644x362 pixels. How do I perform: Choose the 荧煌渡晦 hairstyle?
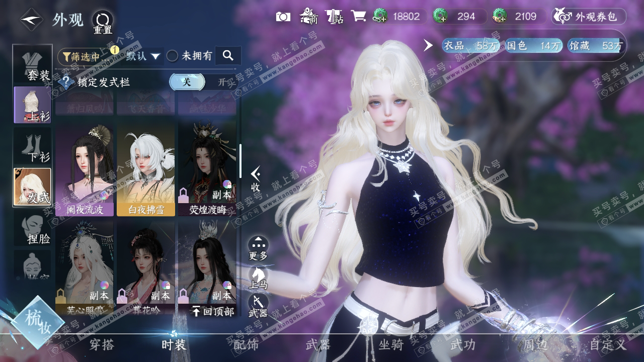click(x=207, y=168)
